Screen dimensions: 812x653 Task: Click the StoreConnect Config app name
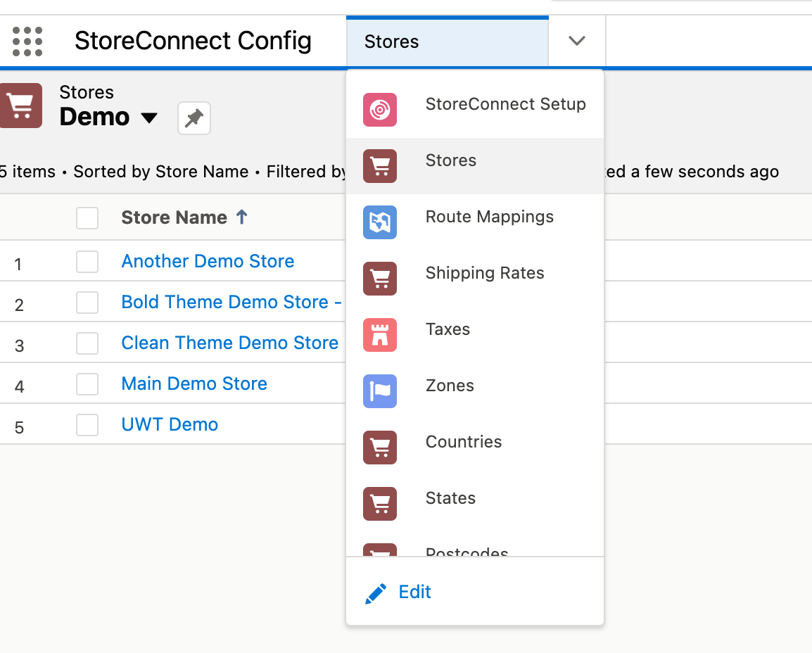194,41
